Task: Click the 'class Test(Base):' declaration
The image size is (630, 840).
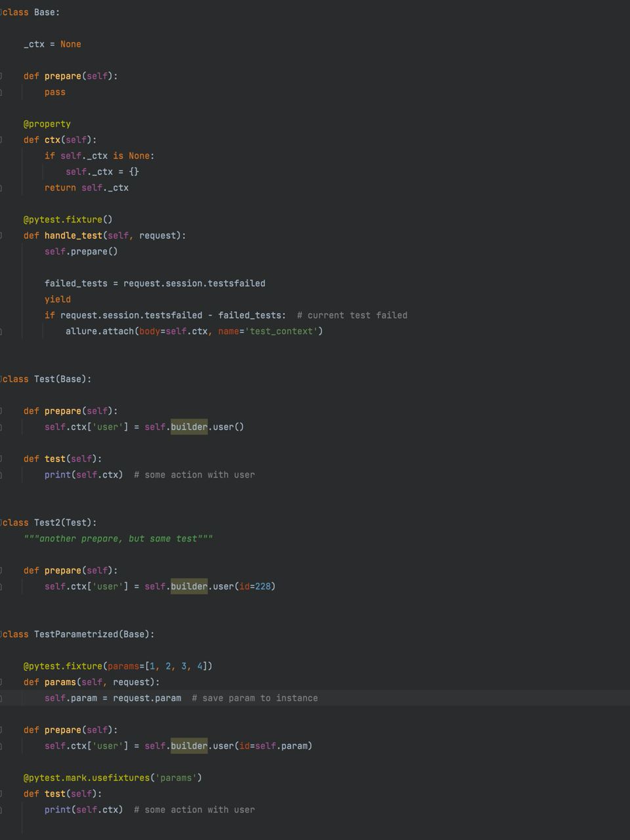Action: [46, 379]
